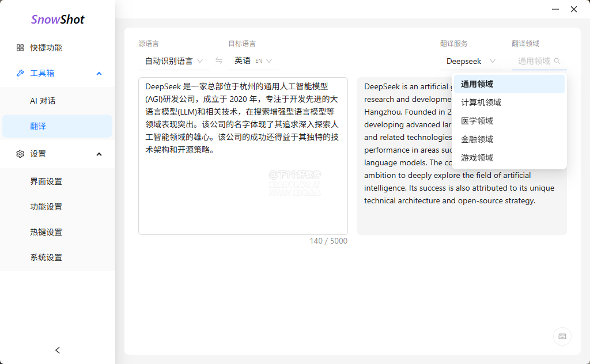Collapse the 设置 menu chevron
This screenshot has width=590, height=364.
click(99, 154)
